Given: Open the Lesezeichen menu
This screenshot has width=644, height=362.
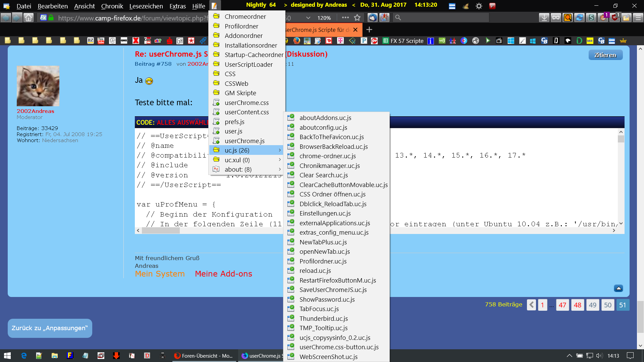Looking at the screenshot, I should point(146,6).
